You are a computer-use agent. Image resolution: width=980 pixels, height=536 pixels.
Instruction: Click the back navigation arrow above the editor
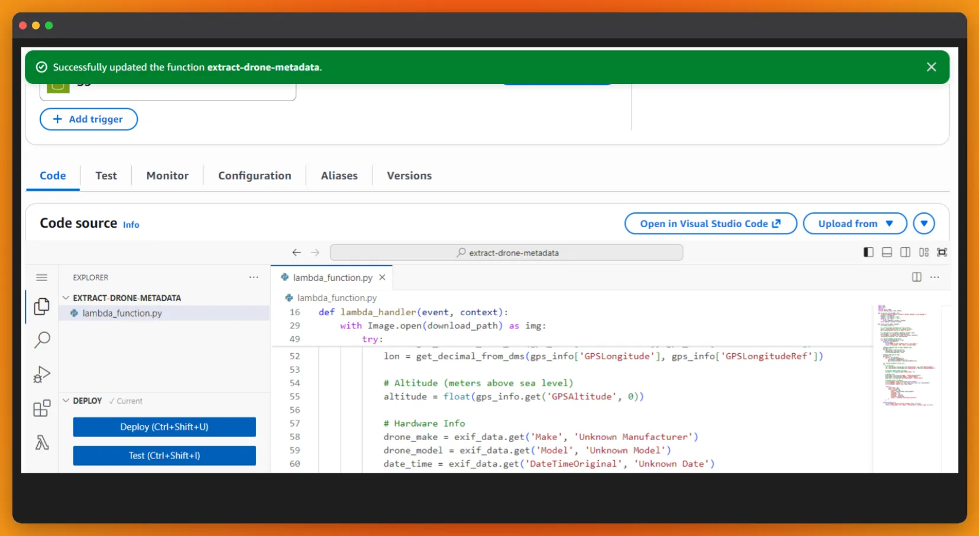[x=296, y=252]
